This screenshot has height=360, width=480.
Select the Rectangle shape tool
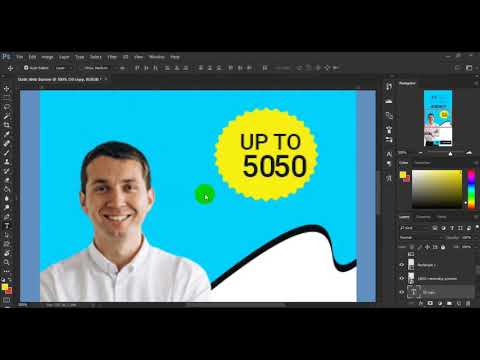pyautogui.click(x=6, y=244)
